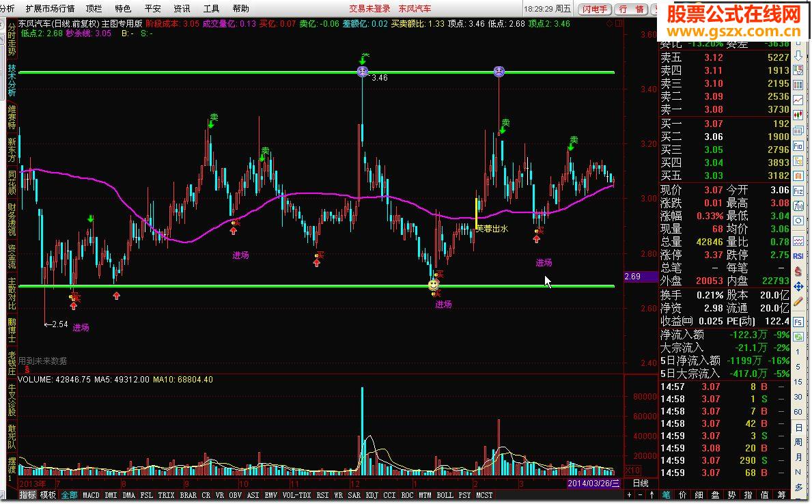Open the 帮助 menu
This screenshot has height=504, width=812.
pos(241,8)
